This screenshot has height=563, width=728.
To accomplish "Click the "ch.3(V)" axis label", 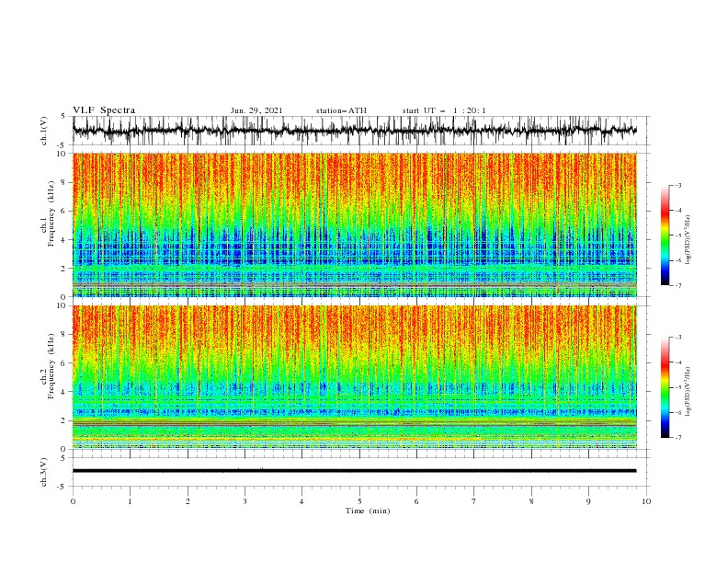I will (x=44, y=472).
